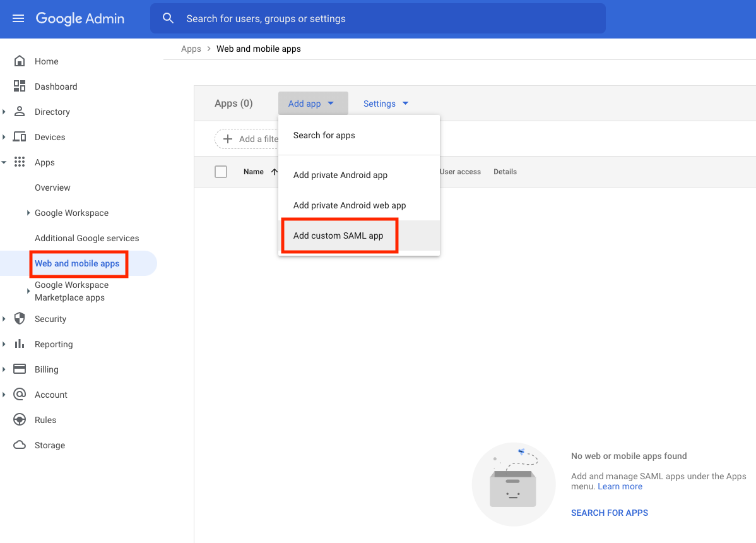Expand the Directory section arrow
The width and height of the screenshot is (756, 543).
(4, 111)
